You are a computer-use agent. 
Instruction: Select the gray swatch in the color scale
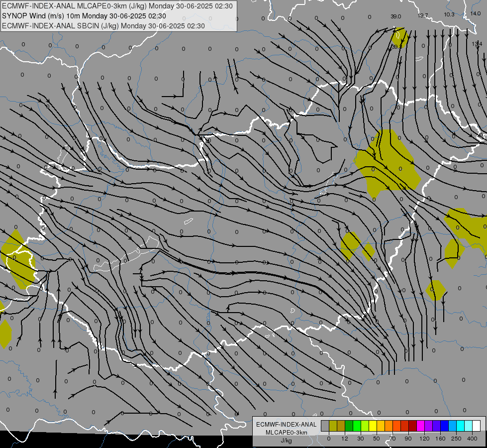click(x=325, y=426)
